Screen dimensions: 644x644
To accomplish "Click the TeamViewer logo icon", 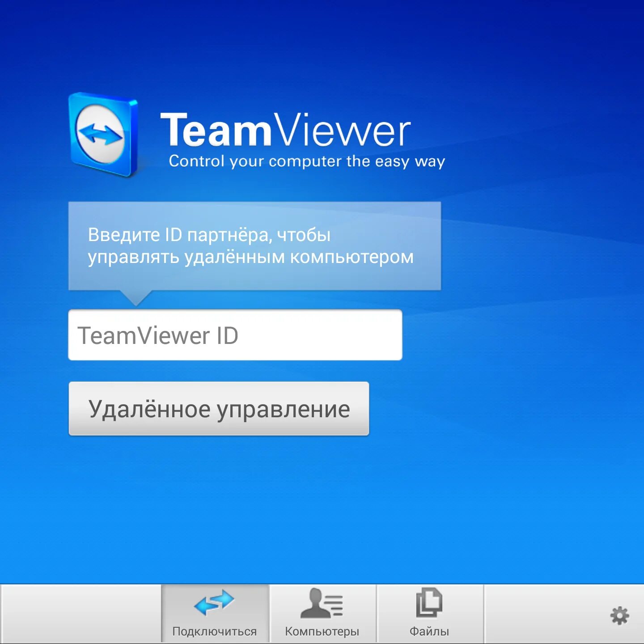I will tap(103, 135).
